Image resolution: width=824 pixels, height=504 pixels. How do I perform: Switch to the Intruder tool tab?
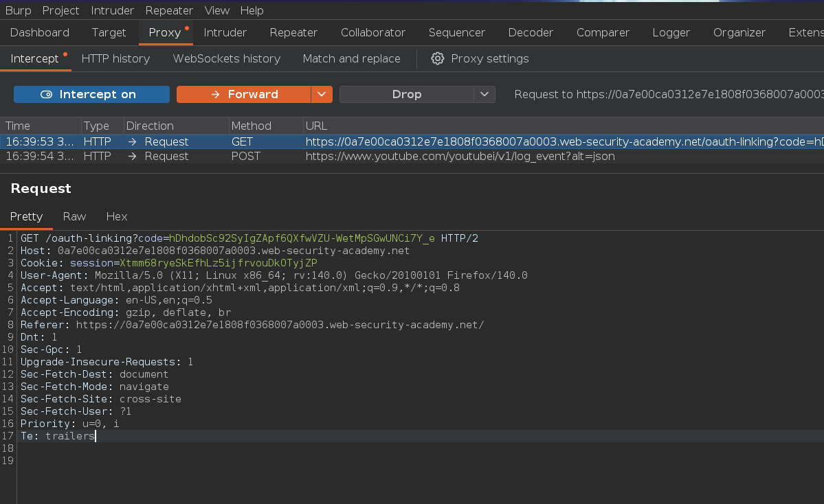tap(225, 32)
